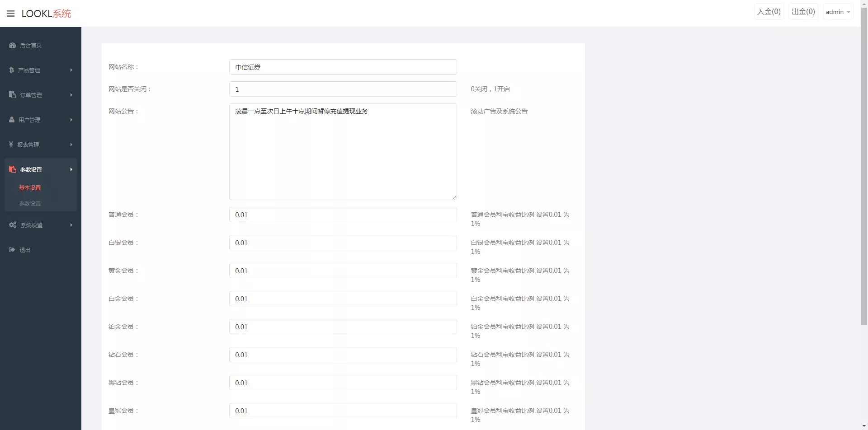Select the 订单管理 orders icon
This screenshot has height=430, width=868.
(12, 95)
